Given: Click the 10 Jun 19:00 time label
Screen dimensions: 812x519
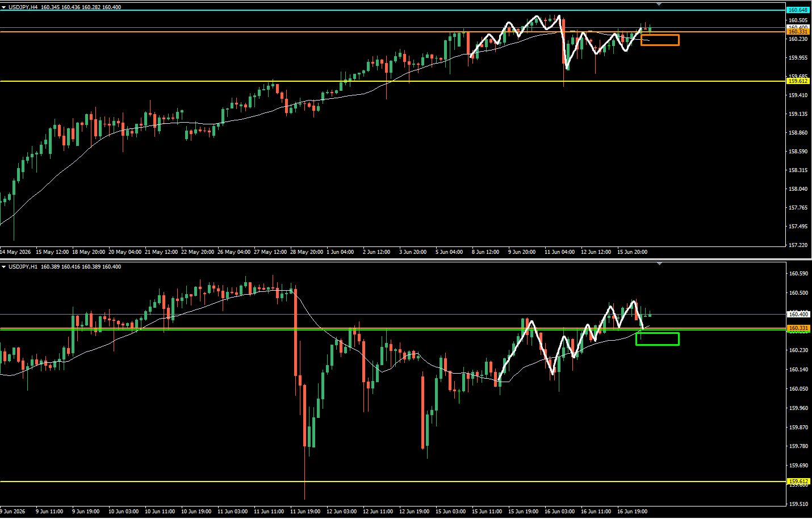Looking at the screenshot, I should pyautogui.click(x=196, y=512).
